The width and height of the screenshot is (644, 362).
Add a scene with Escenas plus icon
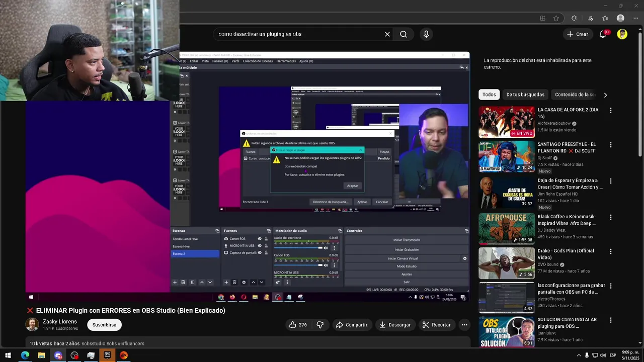[x=175, y=282]
